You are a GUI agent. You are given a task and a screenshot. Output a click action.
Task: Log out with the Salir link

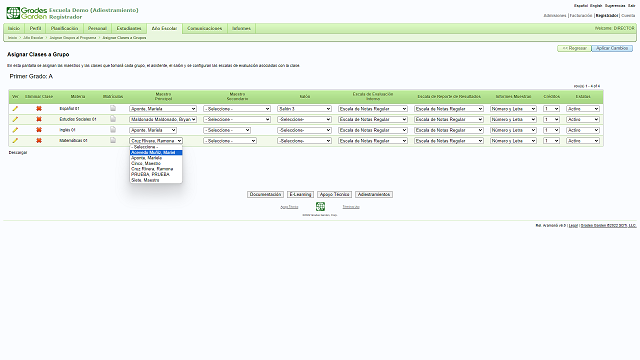[x=632, y=6]
